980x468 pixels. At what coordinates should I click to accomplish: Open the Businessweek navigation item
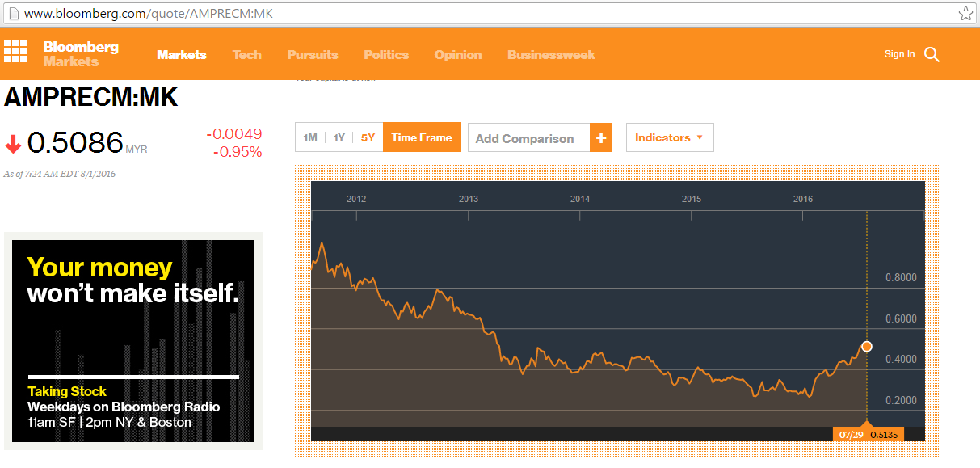click(551, 55)
